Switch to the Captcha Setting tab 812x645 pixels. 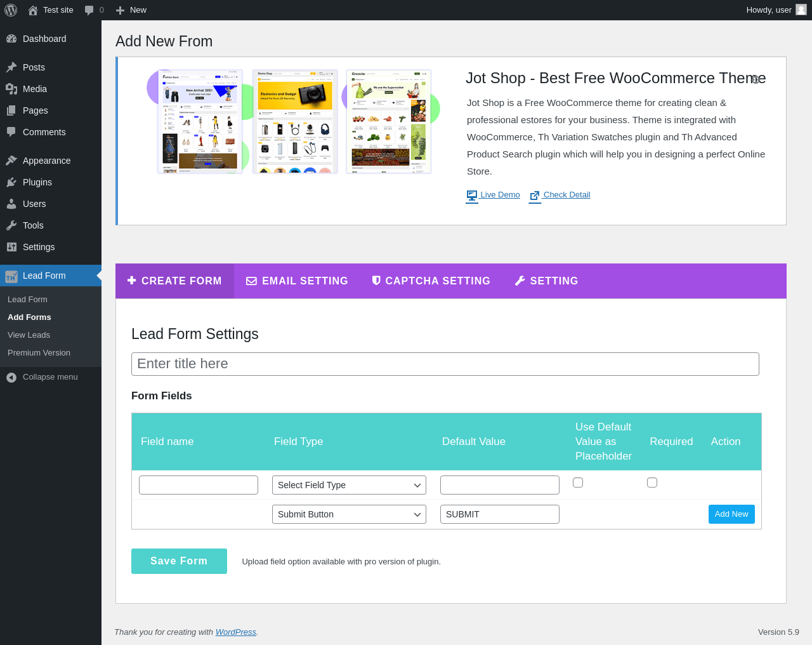[x=431, y=281]
